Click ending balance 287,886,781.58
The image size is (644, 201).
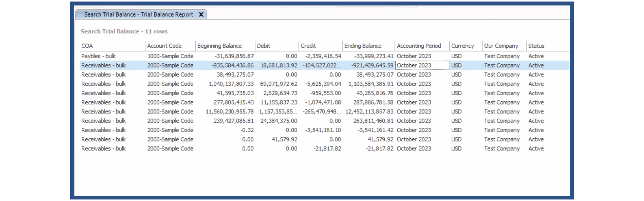[374, 103]
